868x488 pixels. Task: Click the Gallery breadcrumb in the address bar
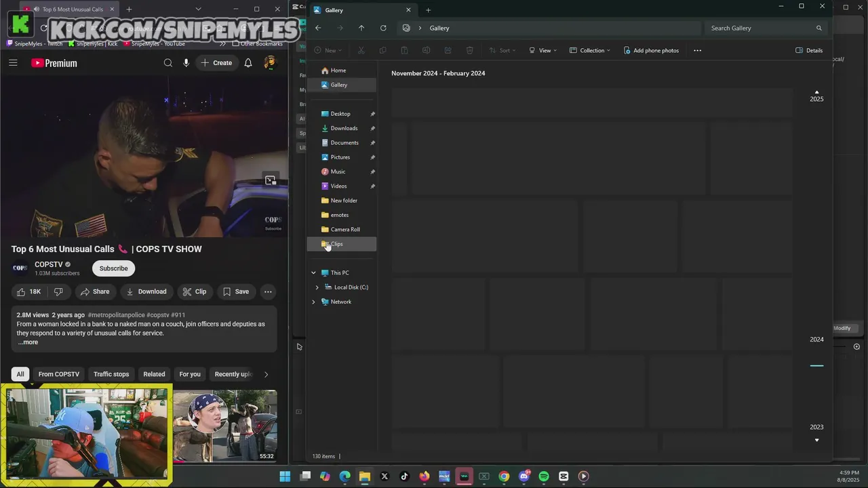(439, 28)
